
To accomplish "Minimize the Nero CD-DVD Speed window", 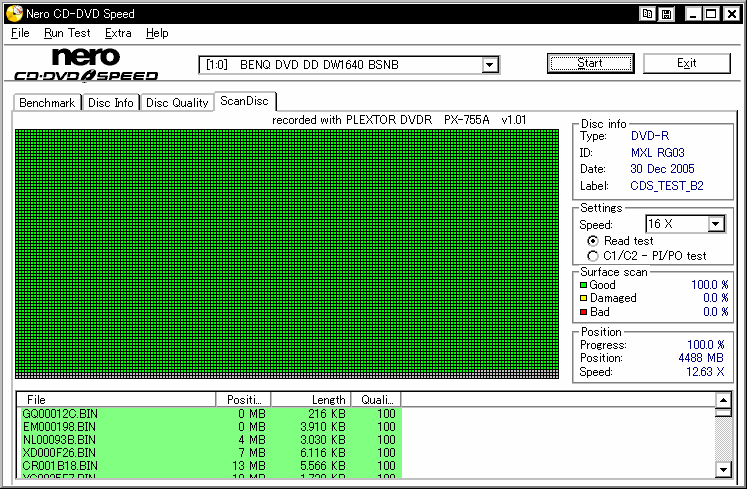I will (x=693, y=14).
